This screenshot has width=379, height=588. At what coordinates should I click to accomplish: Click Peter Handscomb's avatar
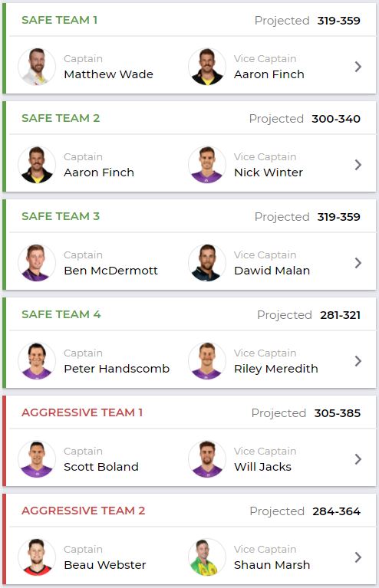pos(37,361)
